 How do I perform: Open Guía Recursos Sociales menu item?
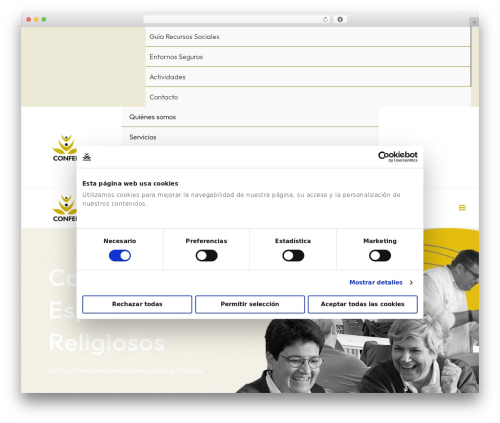(x=308, y=37)
